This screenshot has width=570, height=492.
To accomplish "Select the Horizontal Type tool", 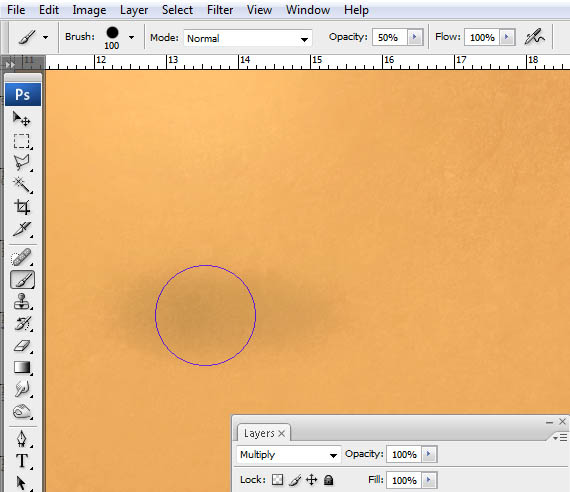I will click(x=22, y=461).
